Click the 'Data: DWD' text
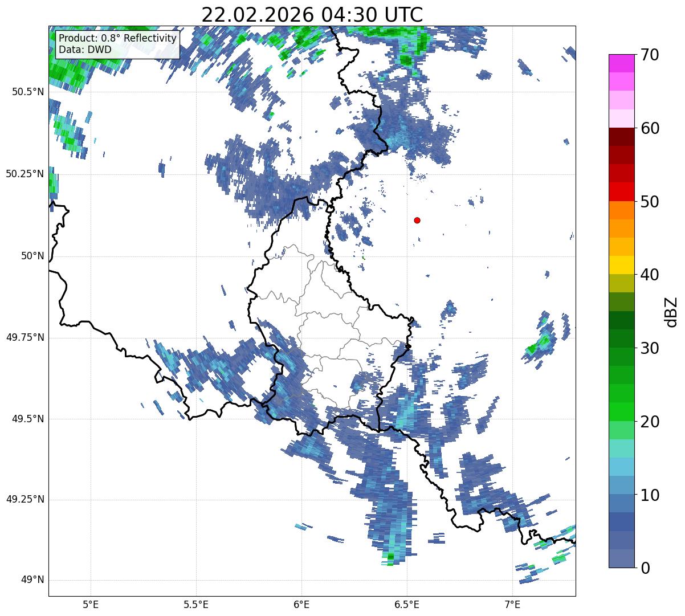 85,50
